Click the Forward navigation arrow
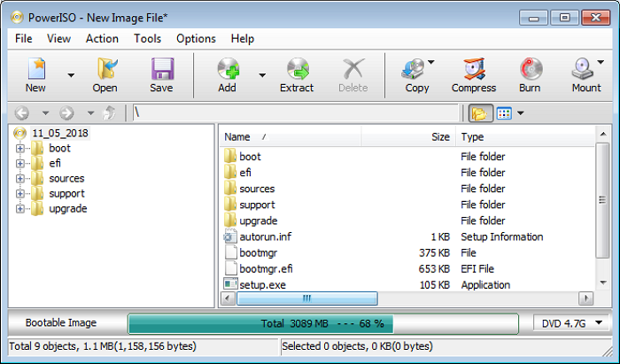 click(x=66, y=113)
